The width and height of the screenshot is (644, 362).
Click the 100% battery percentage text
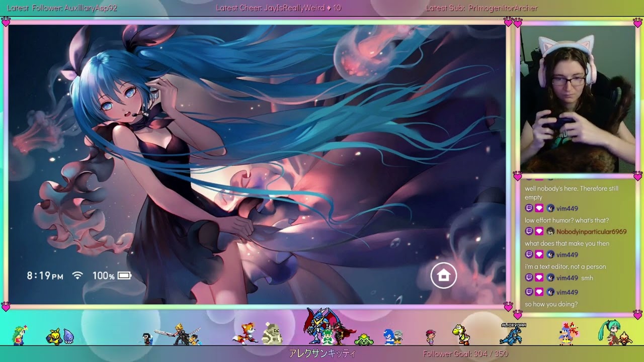pos(103,276)
